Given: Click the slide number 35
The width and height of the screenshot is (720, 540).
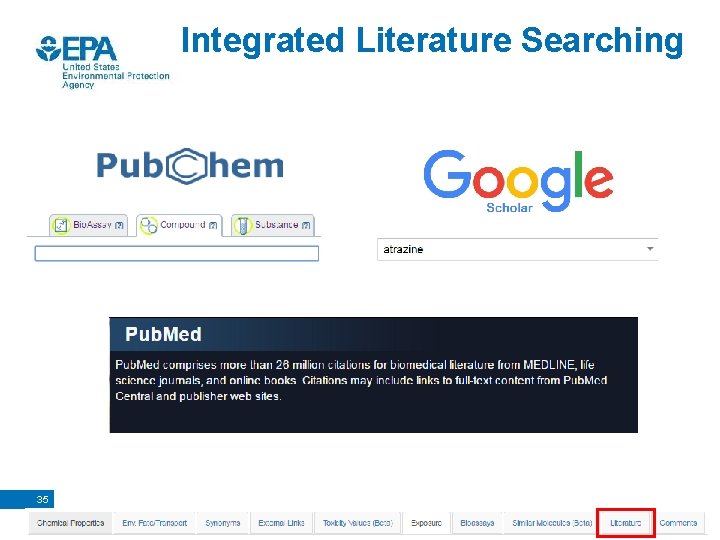Looking at the screenshot, I should tap(42, 499).
